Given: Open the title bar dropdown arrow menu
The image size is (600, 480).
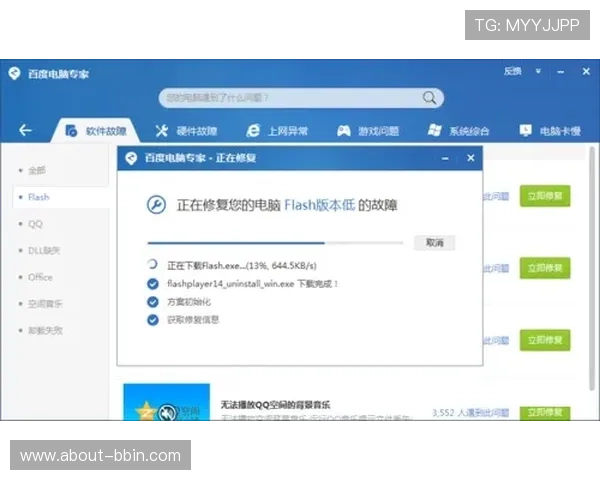Looking at the screenshot, I should (x=538, y=71).
